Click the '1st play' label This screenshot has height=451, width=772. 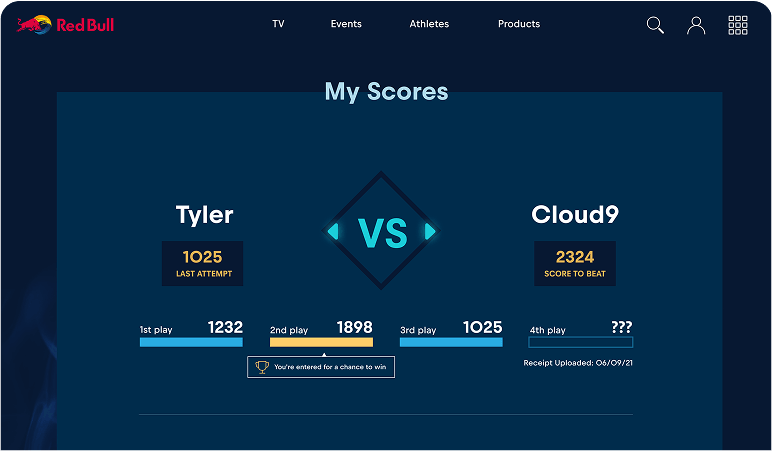click(156, 330)
